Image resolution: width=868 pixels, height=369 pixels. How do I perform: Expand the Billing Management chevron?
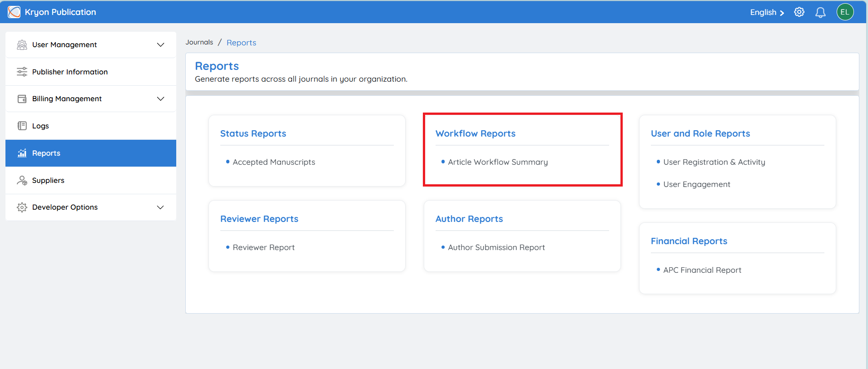[x=160, y=98]
